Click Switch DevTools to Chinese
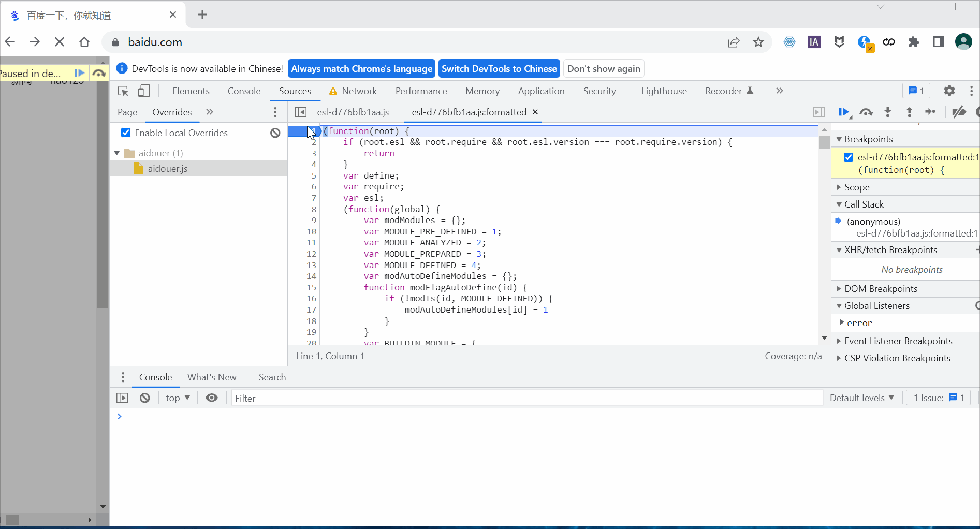Screen dimensions: 980x529 (x=499, y=69)
